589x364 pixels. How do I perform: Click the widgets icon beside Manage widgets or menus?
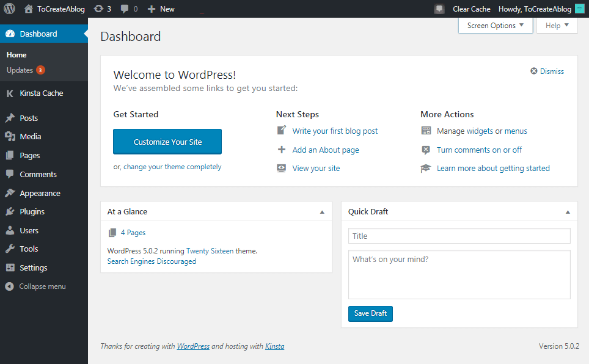point(426,131)
